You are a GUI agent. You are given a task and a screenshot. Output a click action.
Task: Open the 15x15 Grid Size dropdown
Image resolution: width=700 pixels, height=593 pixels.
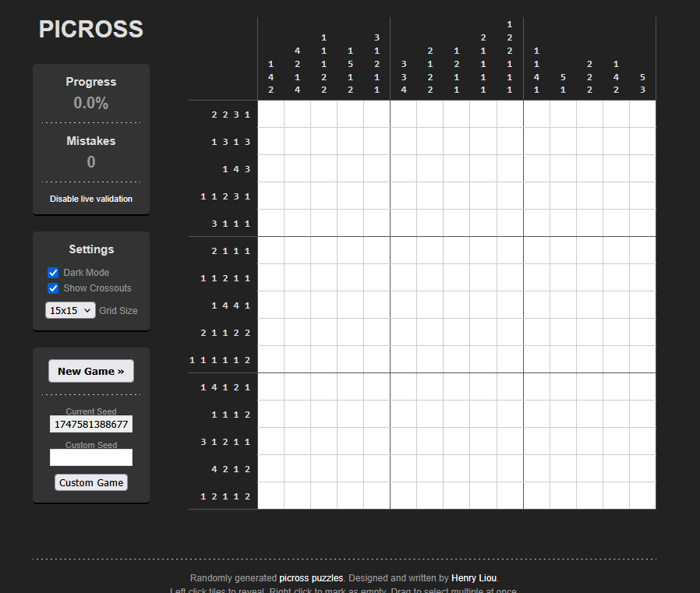(70, 311)
